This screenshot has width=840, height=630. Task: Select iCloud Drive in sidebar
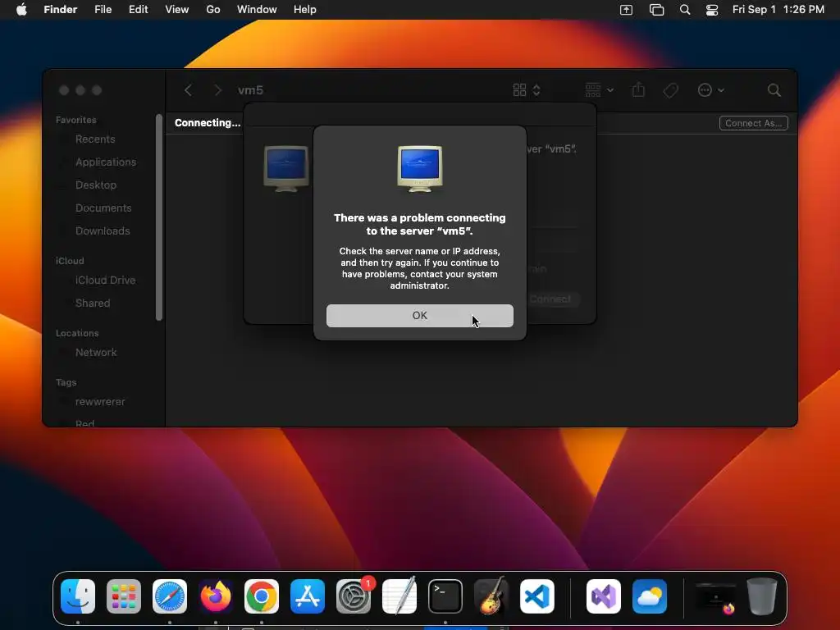pos(105,281)
